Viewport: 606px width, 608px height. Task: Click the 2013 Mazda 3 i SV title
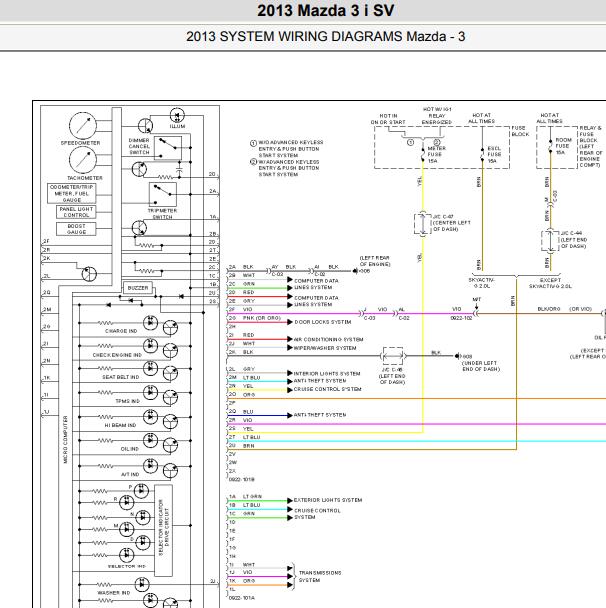(326, 10)
